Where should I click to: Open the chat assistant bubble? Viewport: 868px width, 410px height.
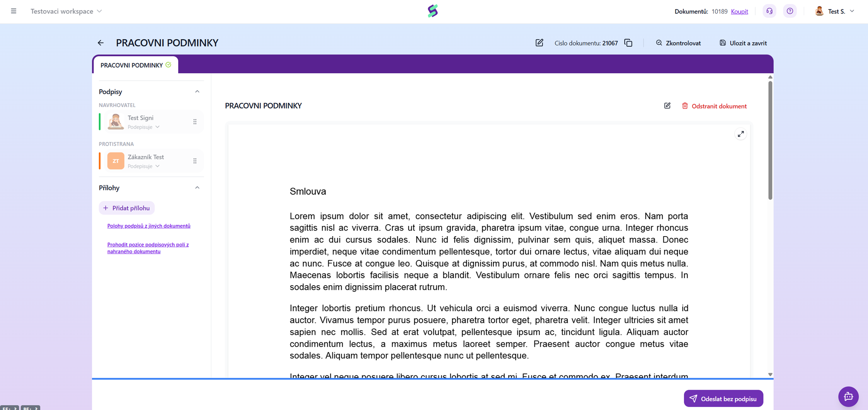click(x=848, y=396)
